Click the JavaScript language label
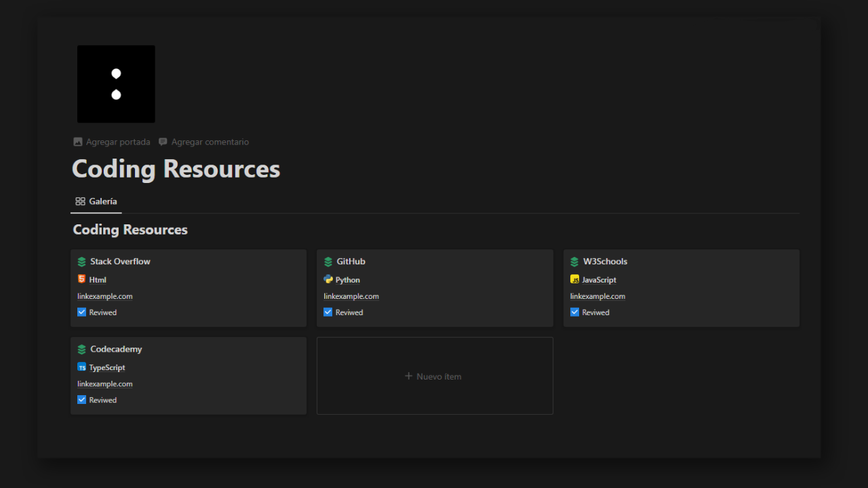This screenshot has width=868, height=488. pos(599,280)
